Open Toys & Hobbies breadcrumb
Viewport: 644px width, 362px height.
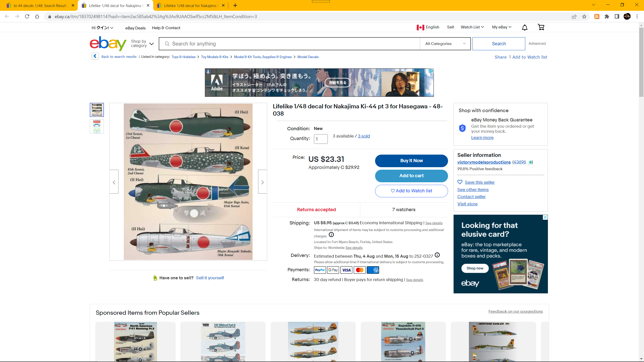tap(183, 57)
